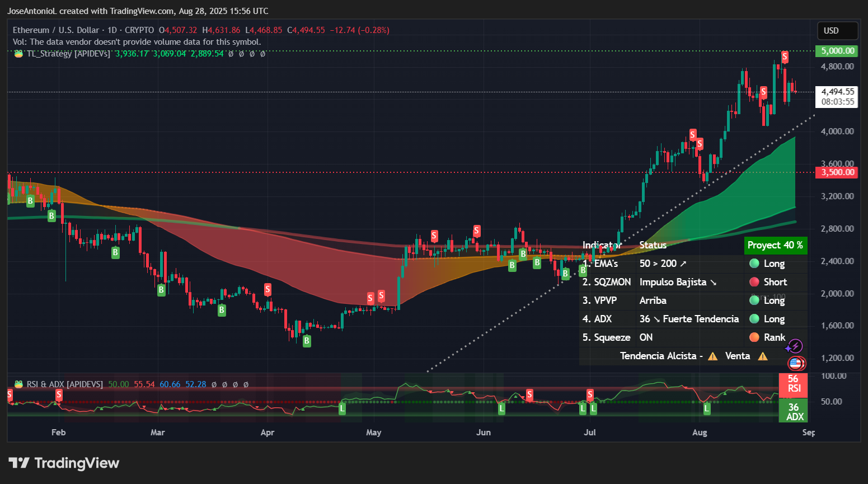This screenshot has height=484, width=868.
Task: Toggle the Squeeze Rank orange indicator
Action: coord(756,337)
